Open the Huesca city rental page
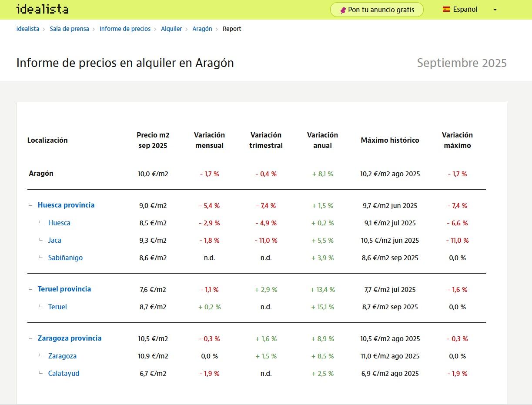 tap(59, 223)
